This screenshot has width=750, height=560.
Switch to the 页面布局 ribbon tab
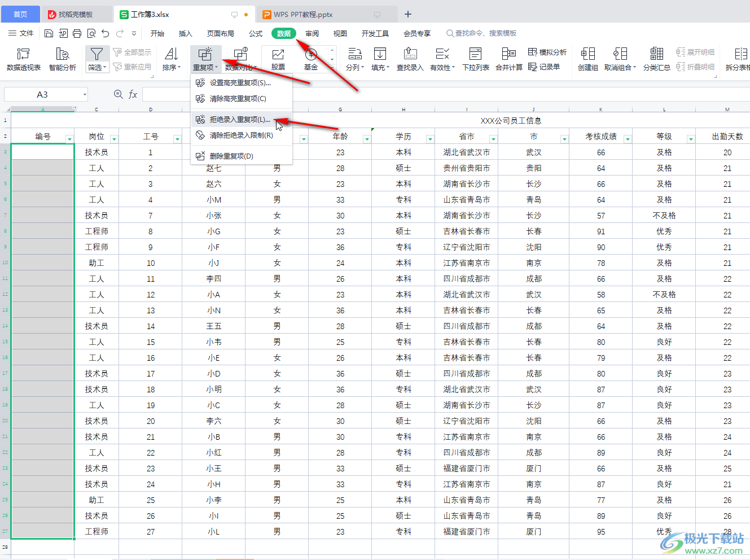click(221, 33)
